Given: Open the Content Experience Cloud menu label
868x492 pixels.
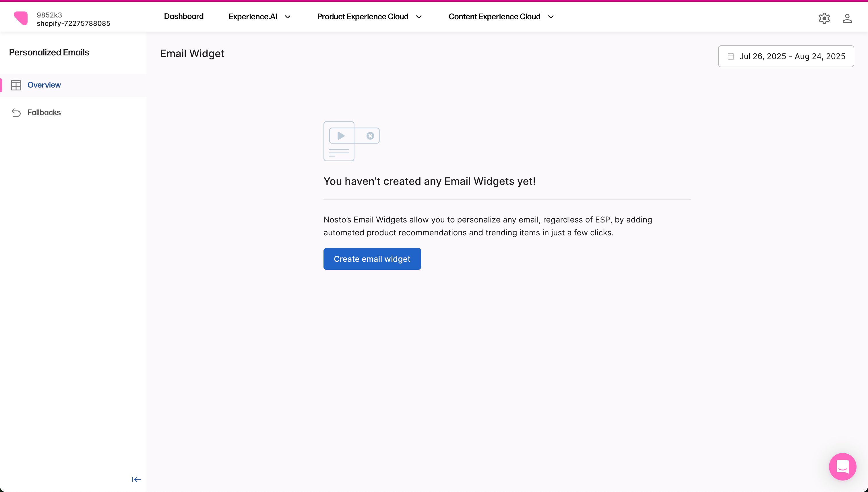Looking at the screenshot, I should (494, 17).
